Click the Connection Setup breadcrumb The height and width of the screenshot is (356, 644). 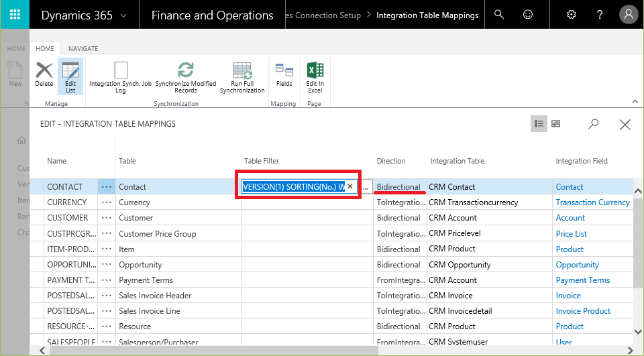point(323,15)
